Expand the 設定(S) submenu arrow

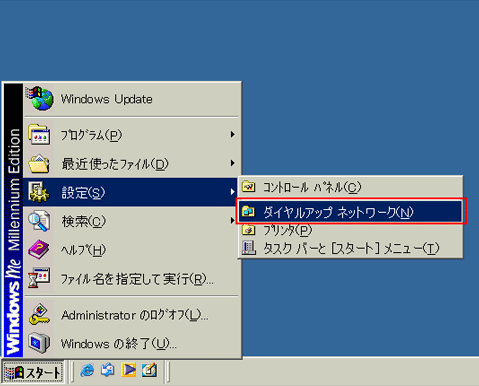[232, 192]
